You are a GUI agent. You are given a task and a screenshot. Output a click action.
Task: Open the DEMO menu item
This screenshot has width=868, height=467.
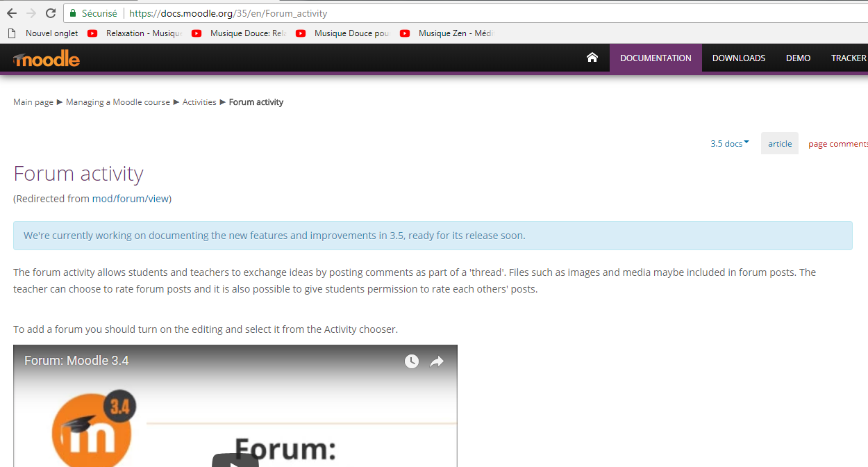(798, 58)
